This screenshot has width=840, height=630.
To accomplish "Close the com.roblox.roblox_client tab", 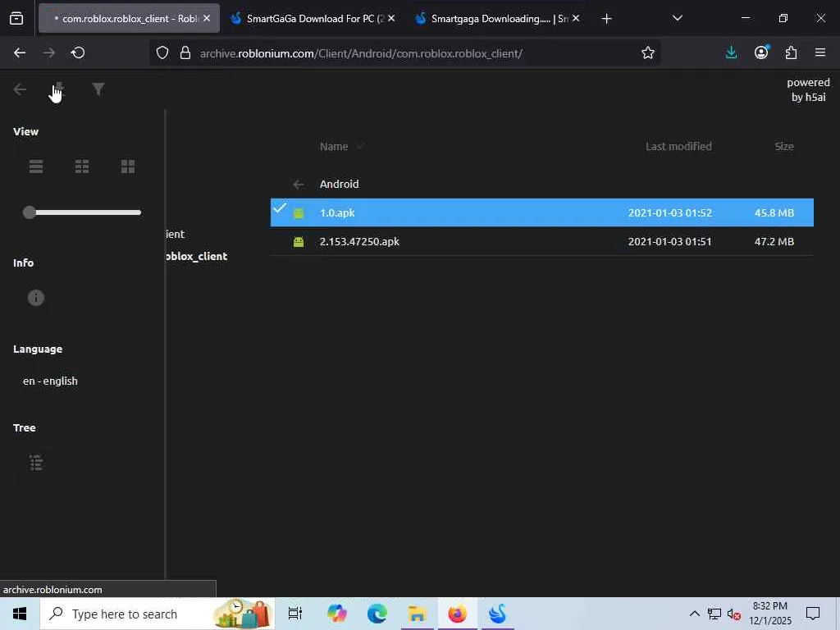I will (207, 18).
